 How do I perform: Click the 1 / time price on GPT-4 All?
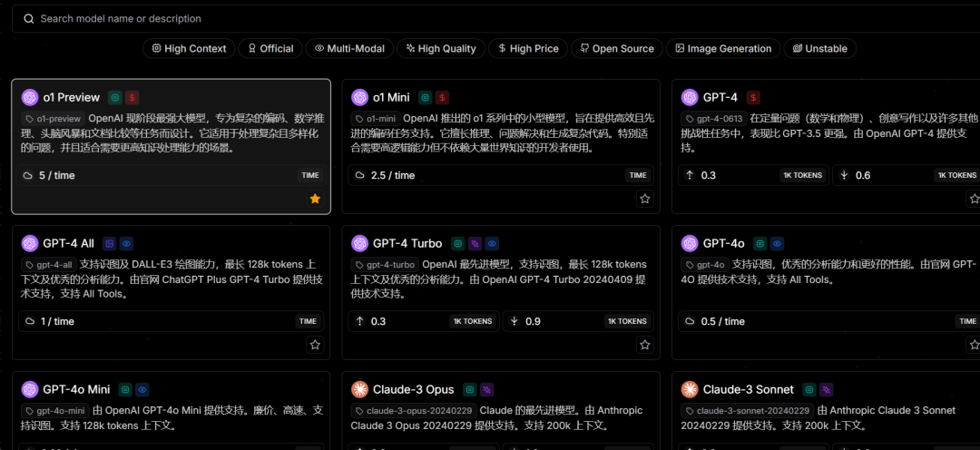click(57, 322)
